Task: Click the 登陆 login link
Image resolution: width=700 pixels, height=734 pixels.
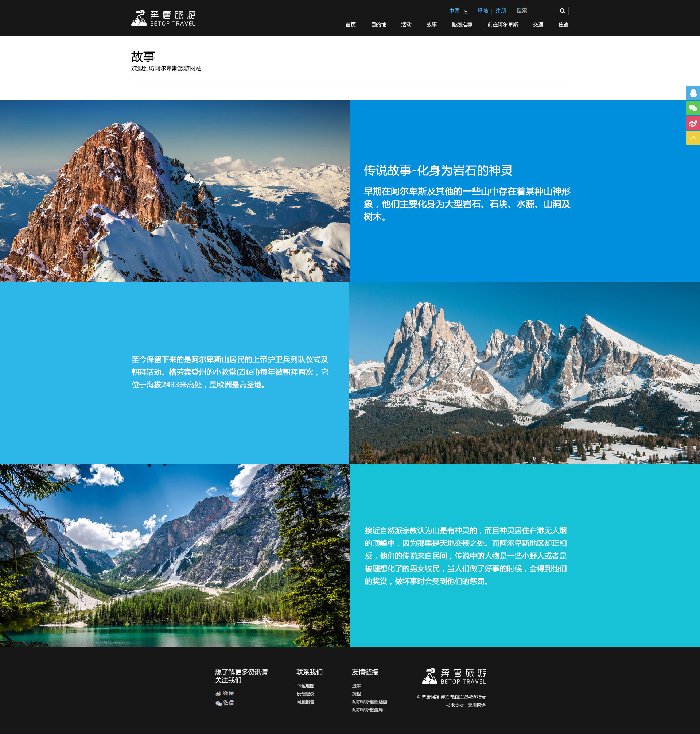Action: pyautogui.click(x=483, y=11)
